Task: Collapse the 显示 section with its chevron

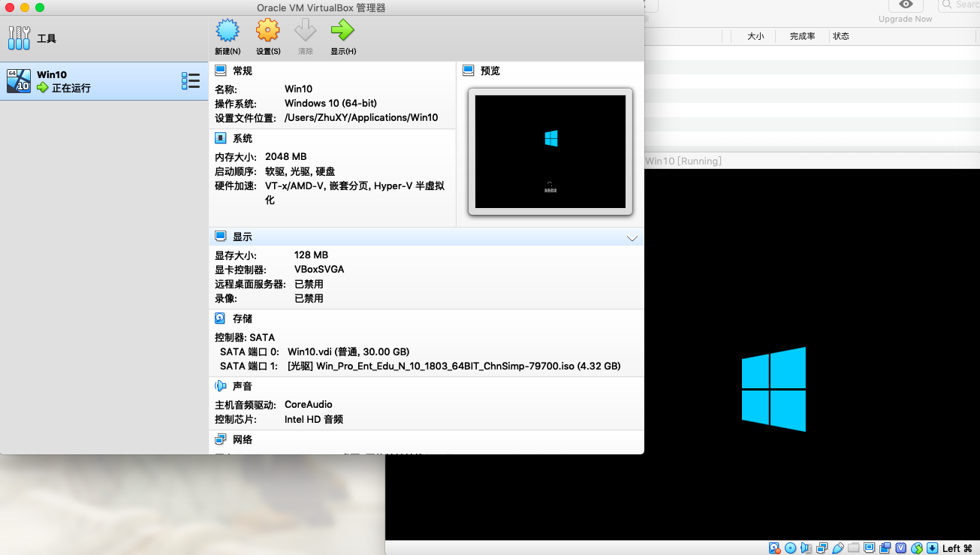Action: (x=632, y=238)
